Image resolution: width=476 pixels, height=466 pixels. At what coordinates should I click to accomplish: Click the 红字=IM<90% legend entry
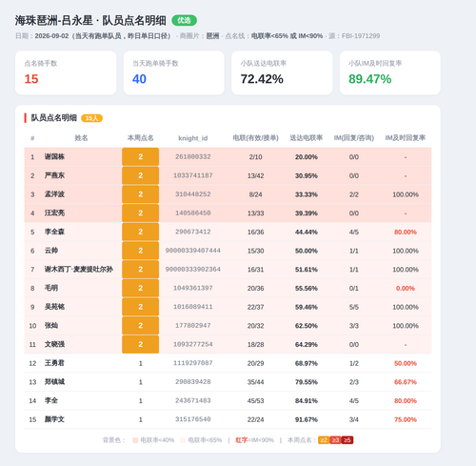[x=254, y=440]
